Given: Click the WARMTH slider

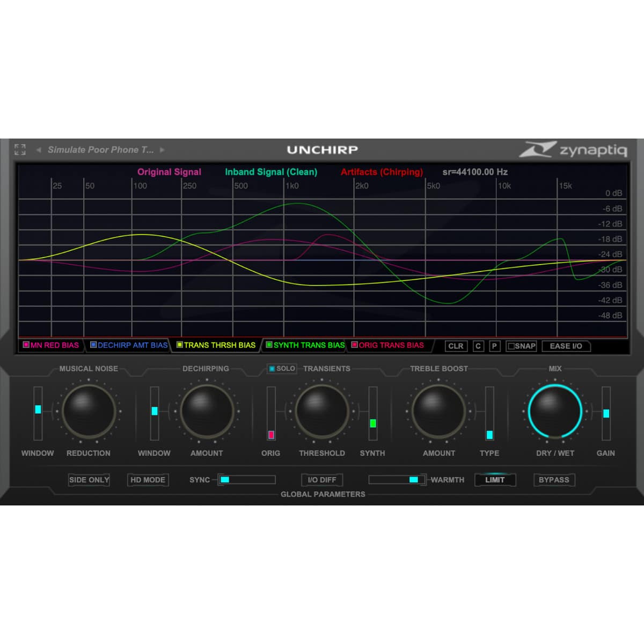Looking at the screenshot, I should 397,480.
